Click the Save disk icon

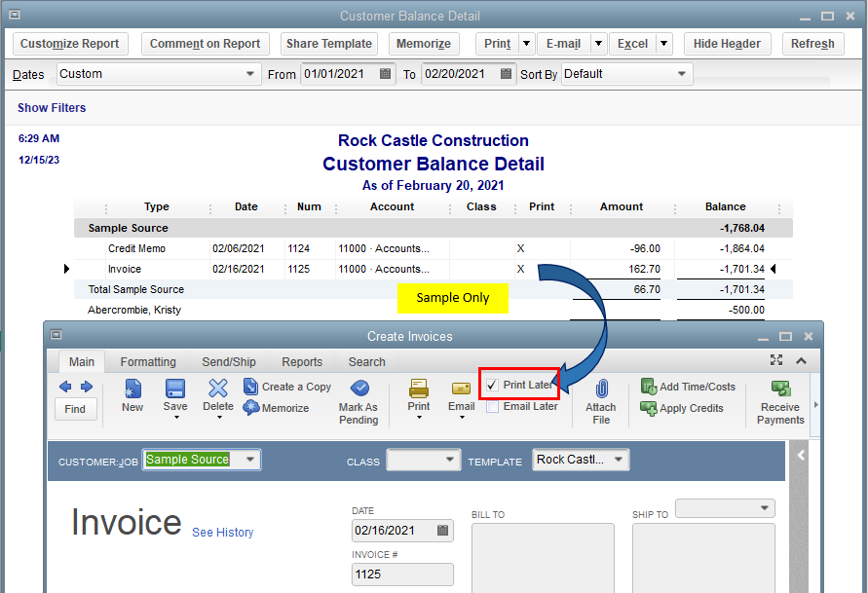point(175,389)
